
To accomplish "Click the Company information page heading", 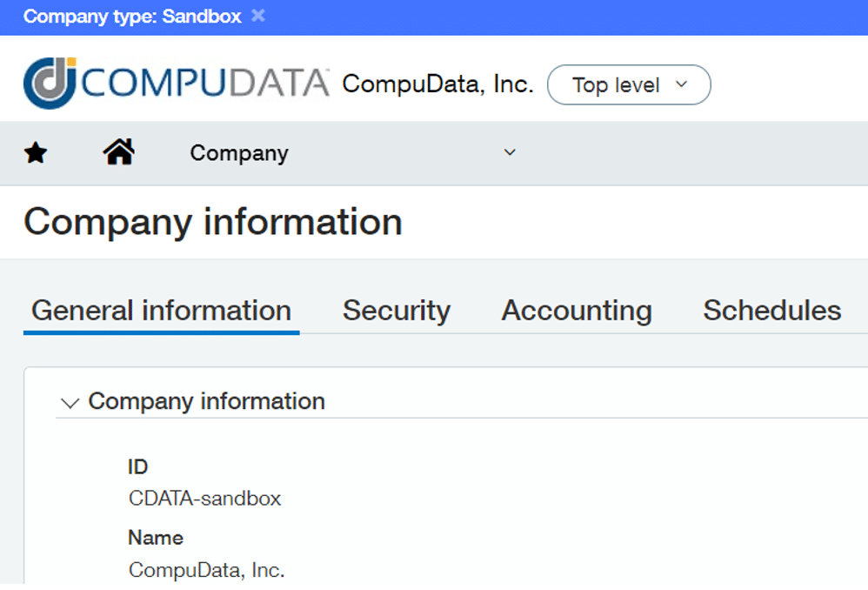I will coord(214,222).
